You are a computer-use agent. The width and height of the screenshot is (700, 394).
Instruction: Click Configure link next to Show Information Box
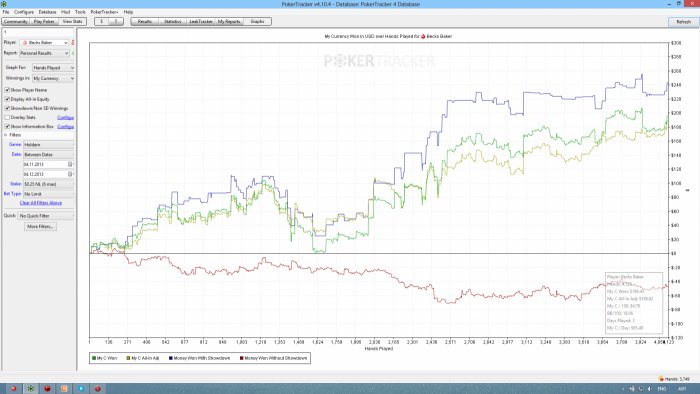coord(66,127)
